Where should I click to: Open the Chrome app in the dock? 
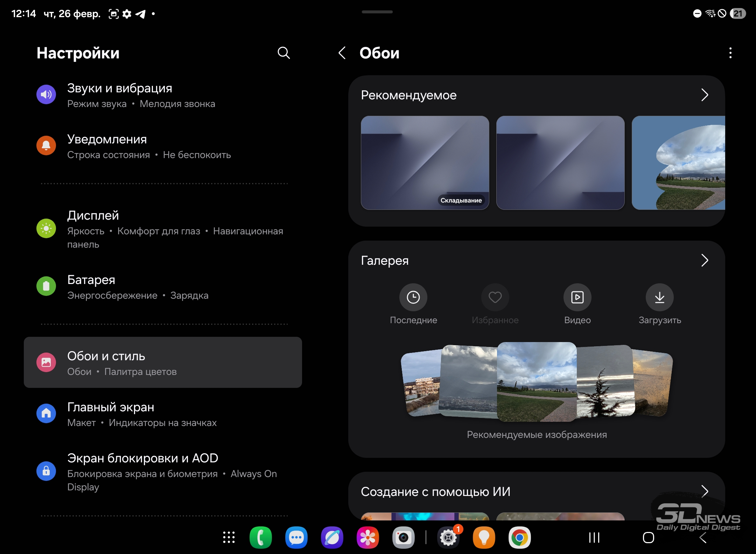point(519,538)
